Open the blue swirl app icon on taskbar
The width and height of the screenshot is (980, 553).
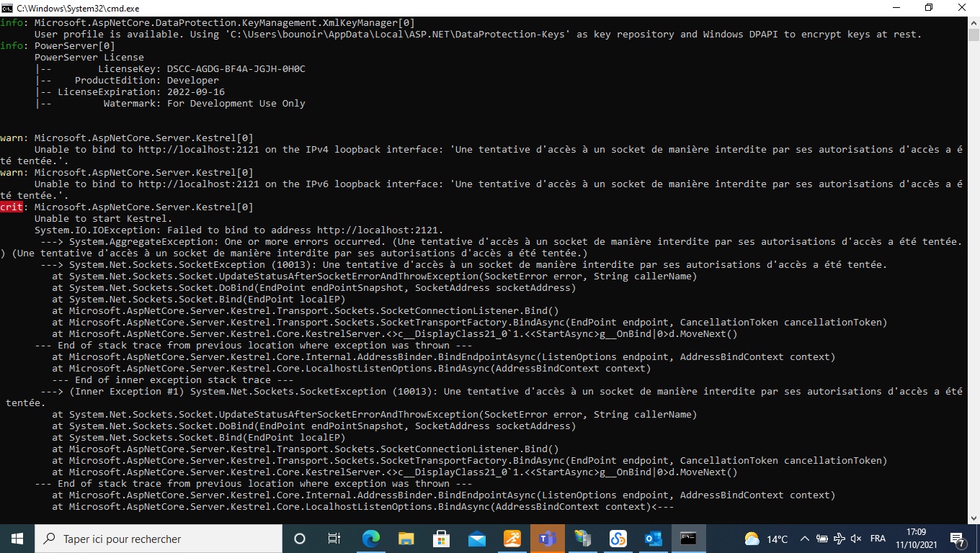tap(618, 539)
